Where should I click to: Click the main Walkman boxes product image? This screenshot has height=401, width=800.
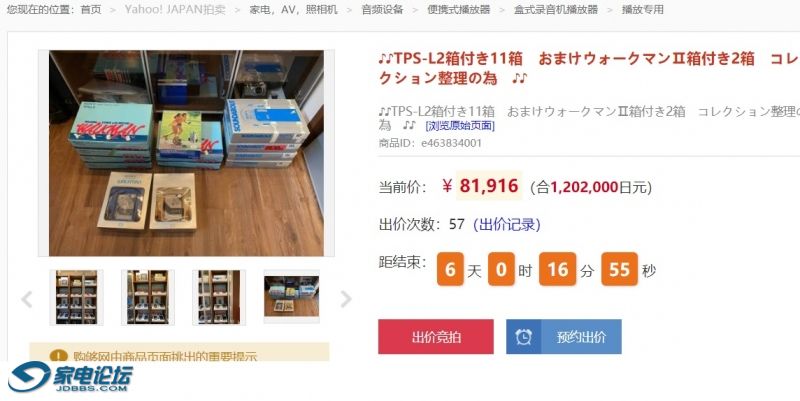click(186, 153)
